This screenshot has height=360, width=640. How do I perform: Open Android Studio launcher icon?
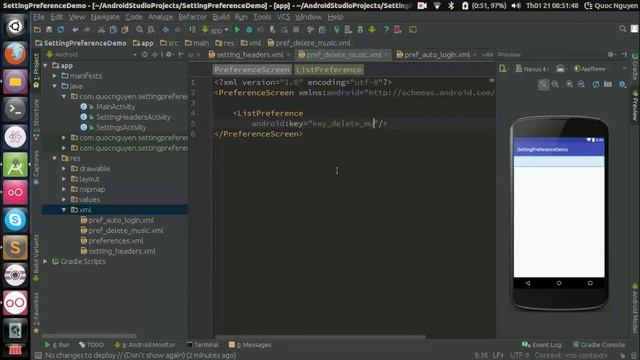point(15,164)
